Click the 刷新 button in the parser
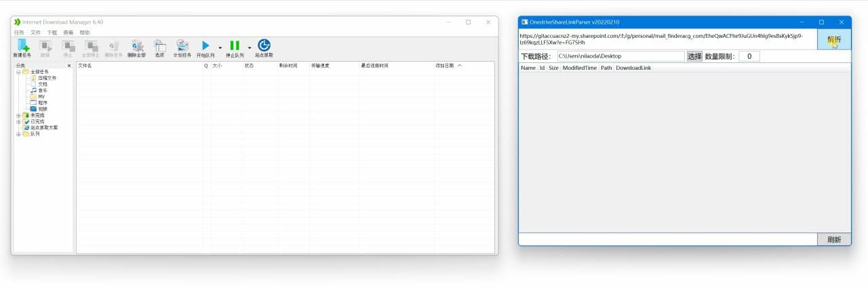This screenshot has width=868, height=288. [x=834, y=239]
